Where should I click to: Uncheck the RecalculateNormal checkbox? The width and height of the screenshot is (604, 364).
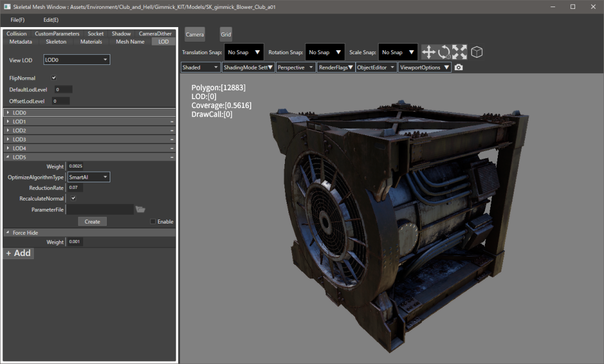[73, 199]
